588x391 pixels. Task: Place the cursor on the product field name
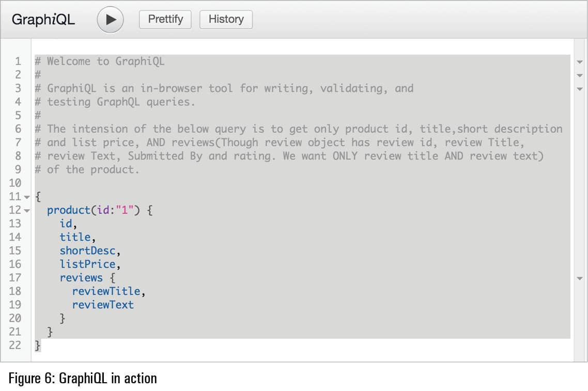67,210
